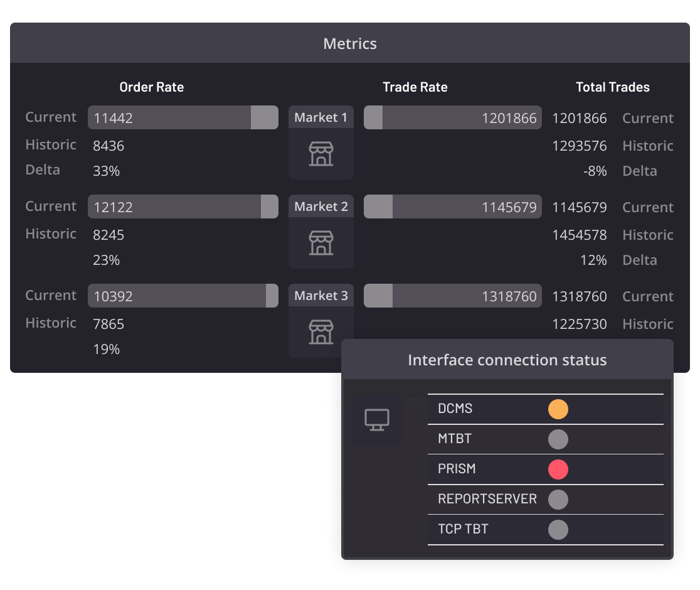Click the red PRISM status indicator
The image size is (700, 590).
tap(558, 469)
